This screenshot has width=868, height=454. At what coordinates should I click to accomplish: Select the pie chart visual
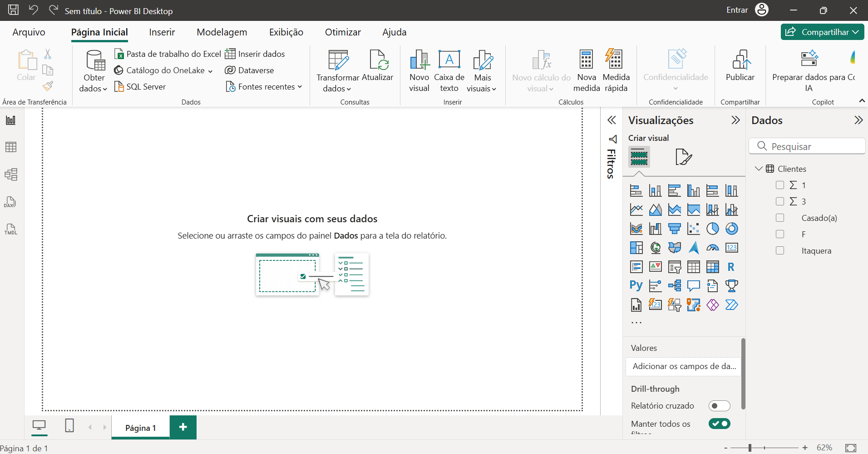(713, 229)
